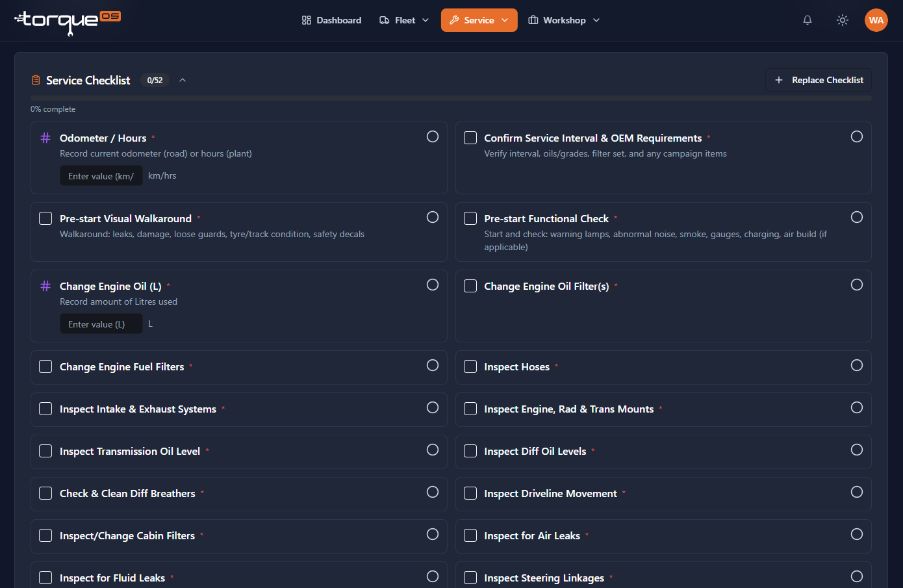Image resolution: width=903 pixels, height=588 pixels.
Task: Check the Inspect Diff Oil Levels checkbox
Action: point(470,451)
